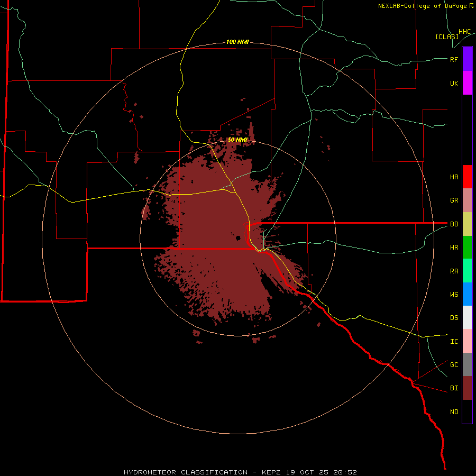Screen dimensions: 476x476
Task: Pick the mint green RA legend swatch
Action: (x=467, y=271)
